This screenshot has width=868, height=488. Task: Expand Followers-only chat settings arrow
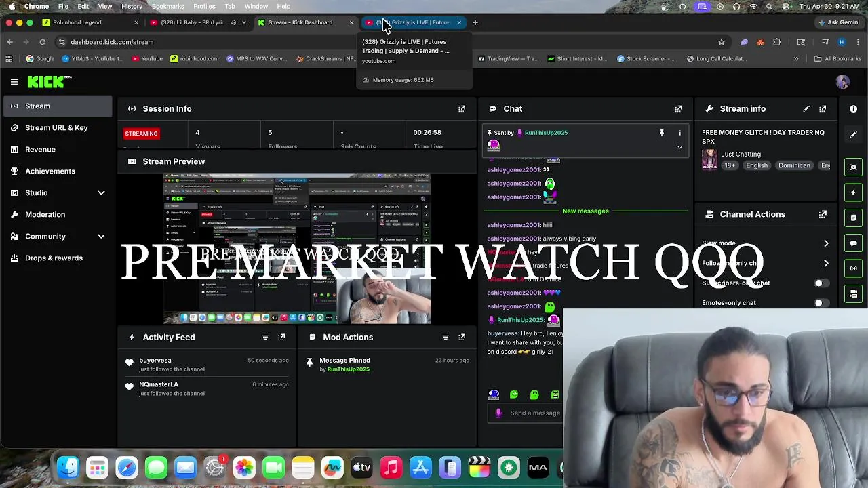tap(826, 263)
